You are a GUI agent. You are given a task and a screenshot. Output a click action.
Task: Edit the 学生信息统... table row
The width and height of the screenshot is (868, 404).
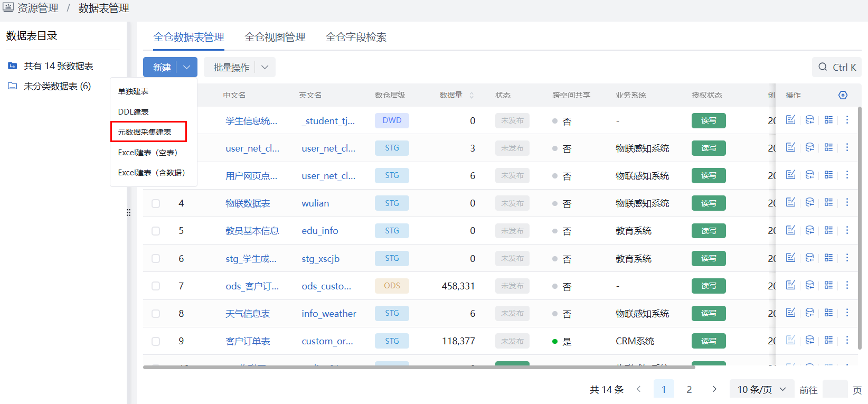pos(790,120)
